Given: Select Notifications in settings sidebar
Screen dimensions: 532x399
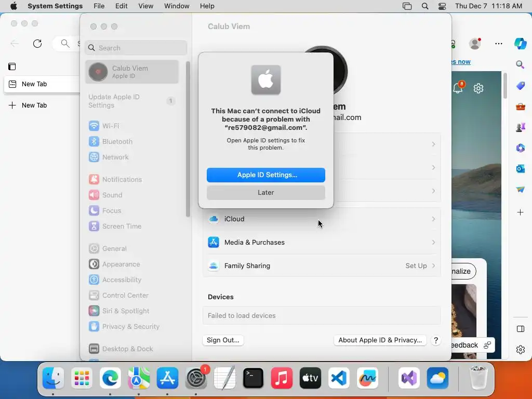Looking at the screenshot, I should (x=131, y=179).
